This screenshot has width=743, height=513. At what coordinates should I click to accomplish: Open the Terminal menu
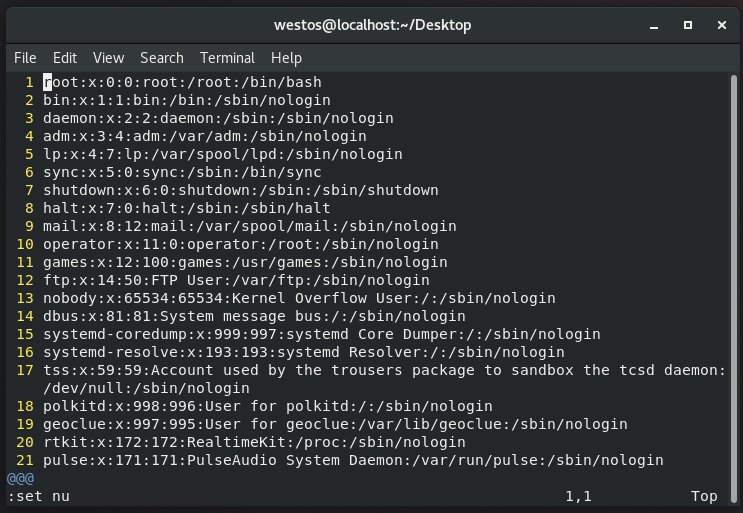(227, 58)
